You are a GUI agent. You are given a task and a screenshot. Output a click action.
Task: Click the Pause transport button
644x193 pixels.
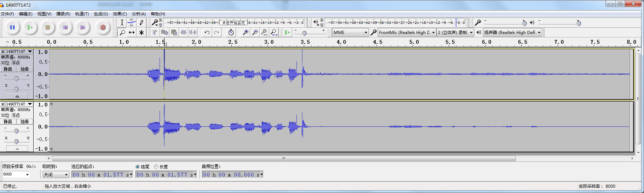[13, 27]
